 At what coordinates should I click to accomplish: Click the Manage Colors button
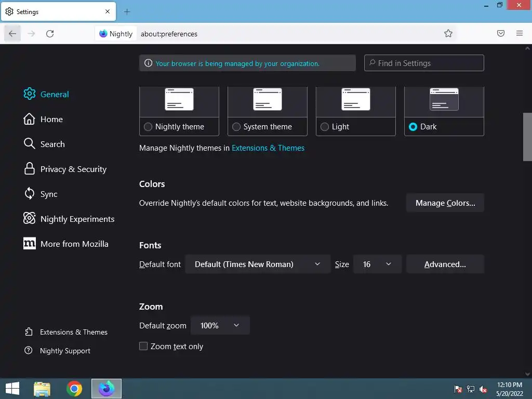(445, 203)
